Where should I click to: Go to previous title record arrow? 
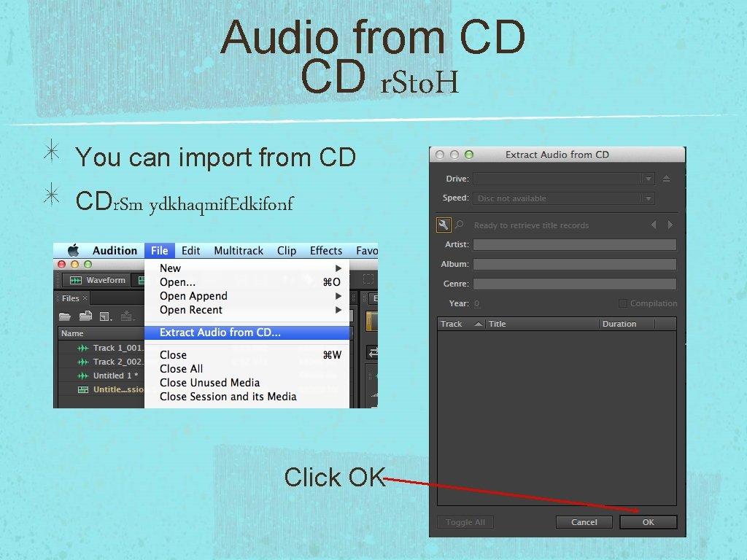click(x=654, y=225)
